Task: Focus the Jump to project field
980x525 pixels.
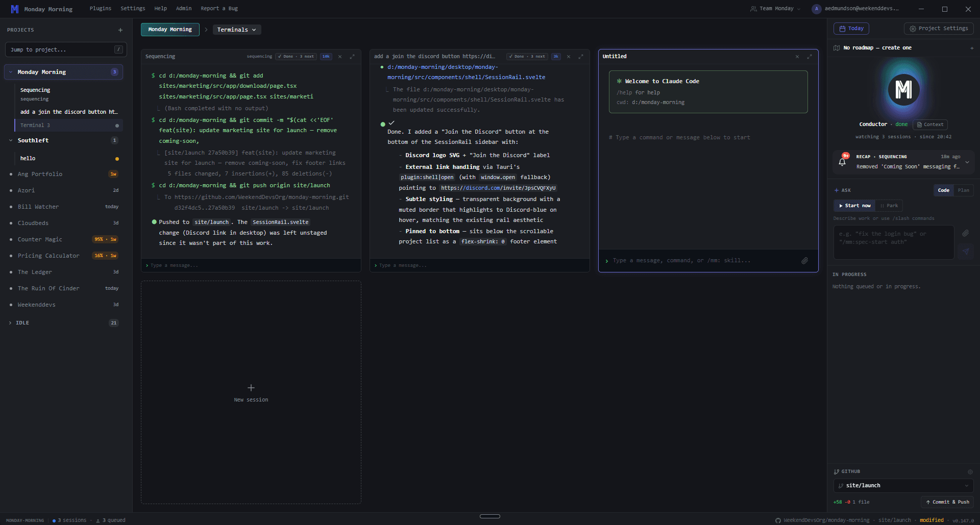Action: pos(66,49)
